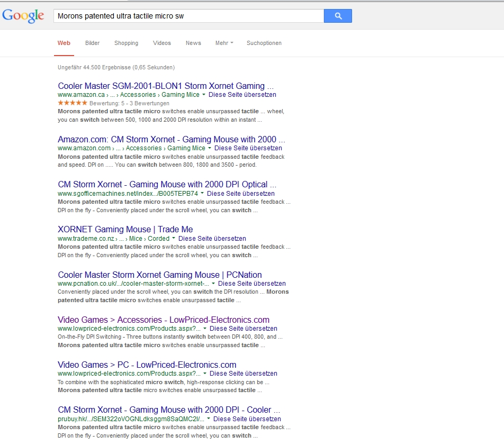This screenshot has height=445, width=504.
Task: Open CM Storm Xornet 2000 DPI - Cooler result
Action: (169, 410)
